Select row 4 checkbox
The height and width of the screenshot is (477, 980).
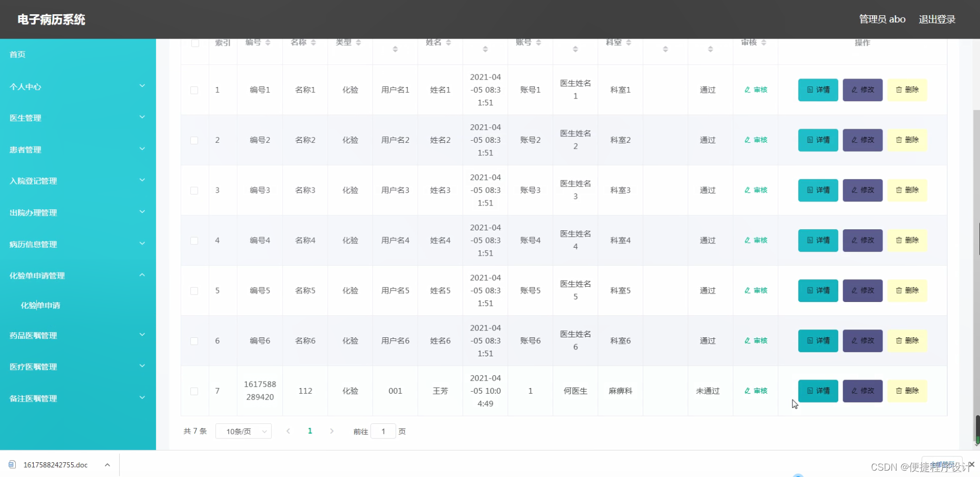click(194, 240)
